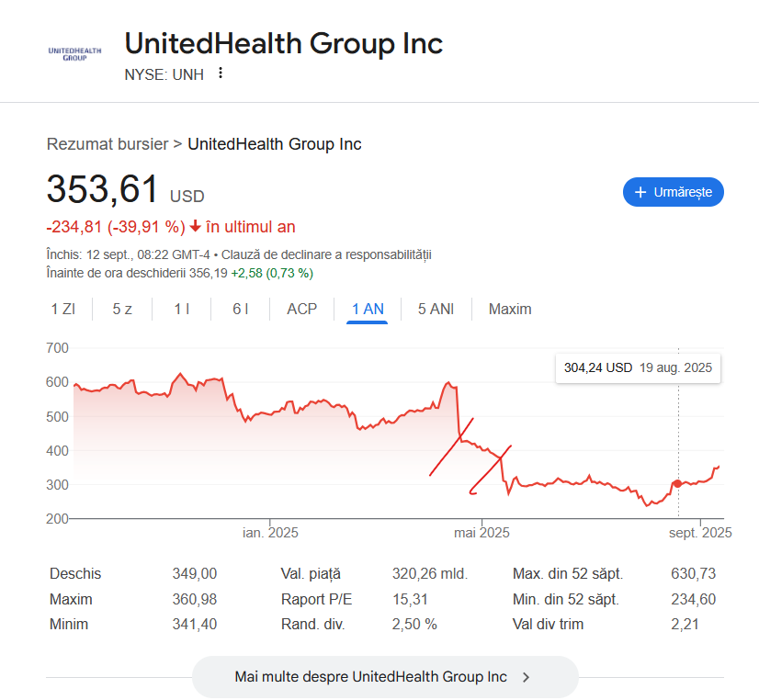
Task: Switch to the 5 z range
Action: (122, 309)
